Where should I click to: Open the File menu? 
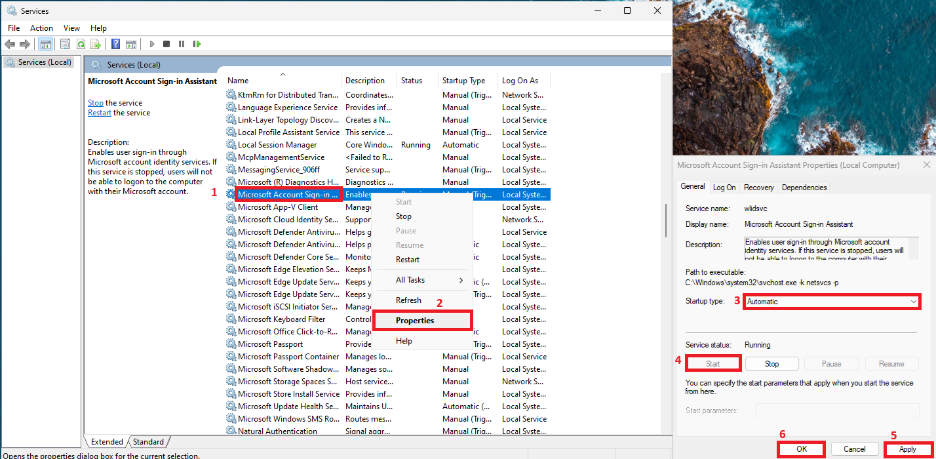(14, 28)
